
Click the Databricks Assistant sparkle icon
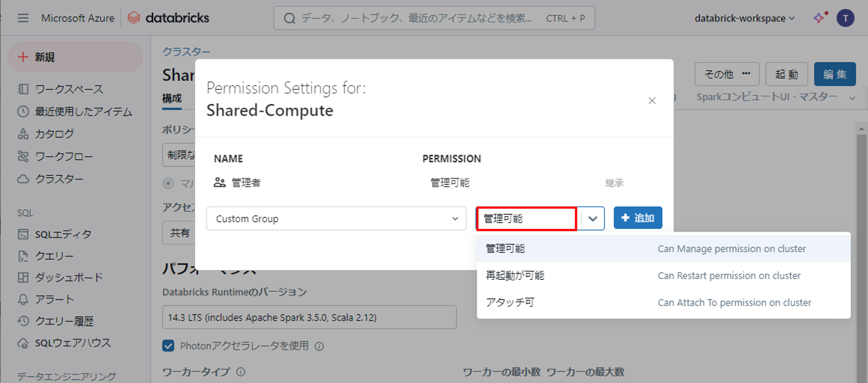pos(819,18)
